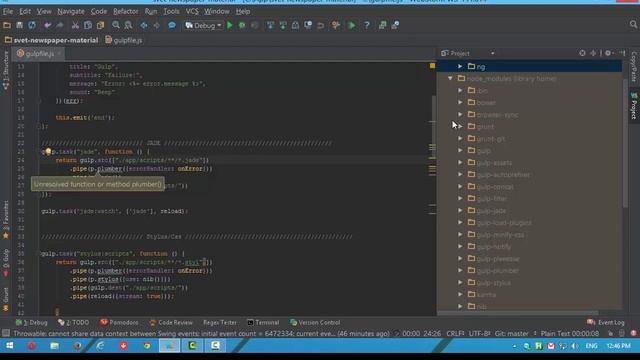Screen dimensions: 640x360
Task: Toggle the Version Control tool window
Action: point(315,322)
